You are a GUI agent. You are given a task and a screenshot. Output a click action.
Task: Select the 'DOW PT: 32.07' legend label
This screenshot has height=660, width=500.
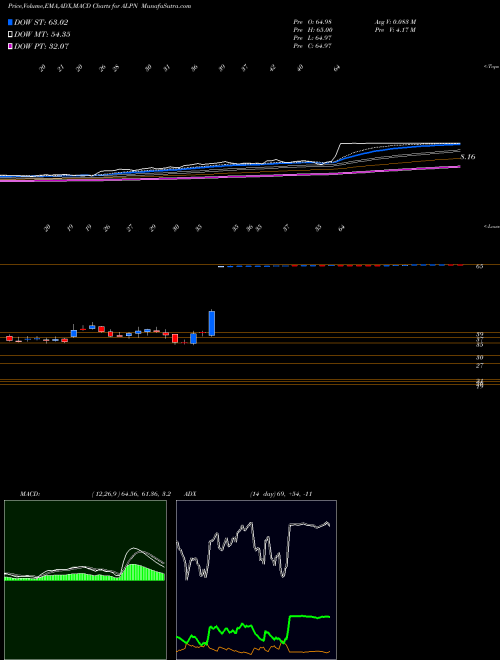pyautogui.click(x=41, y=46)
